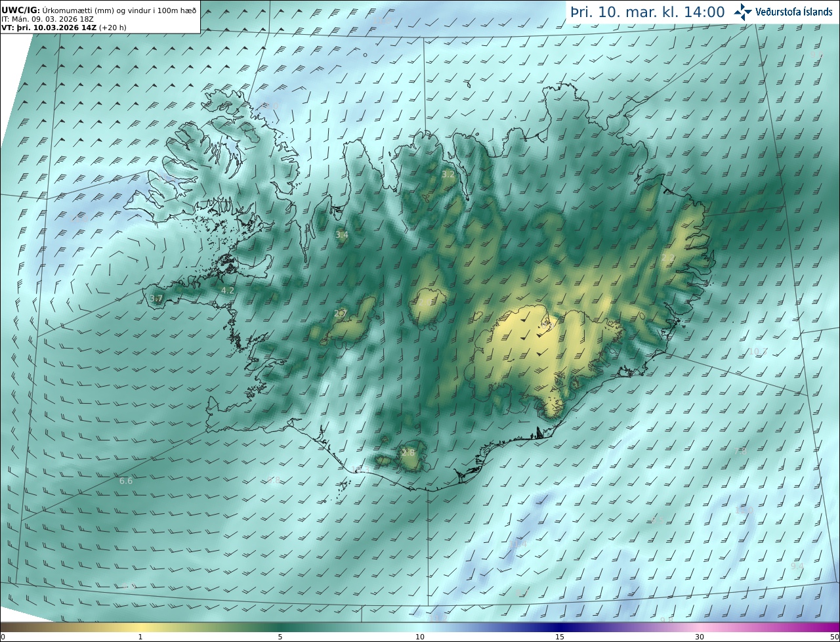Click the date header 'Þri. 10. mar. kl. 14:00'
This screenshot has width=840, height=642.
[647, 12]
